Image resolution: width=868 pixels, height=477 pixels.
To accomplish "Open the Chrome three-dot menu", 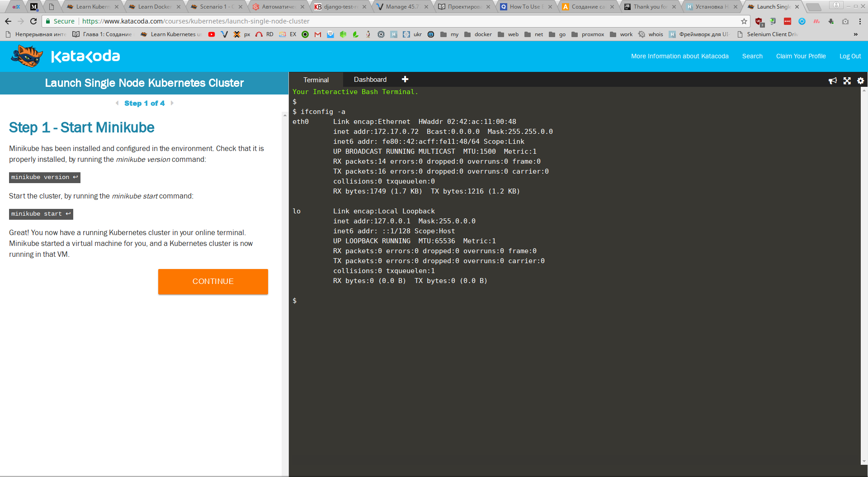I will [860, 21].
